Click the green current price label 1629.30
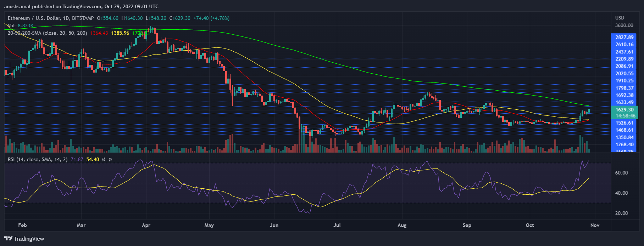Image resolution: width=644 pixels, height=246 pixels. point(625,110)
